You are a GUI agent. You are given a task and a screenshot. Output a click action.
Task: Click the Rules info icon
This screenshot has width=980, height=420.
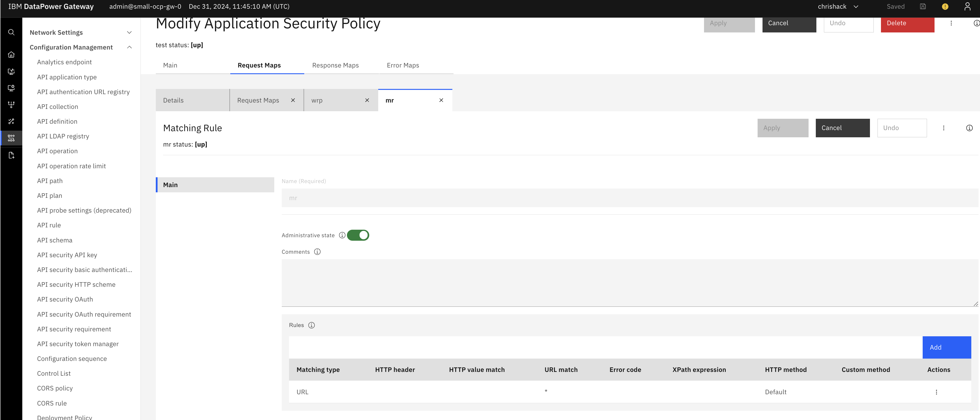click(x=312, y=325)
